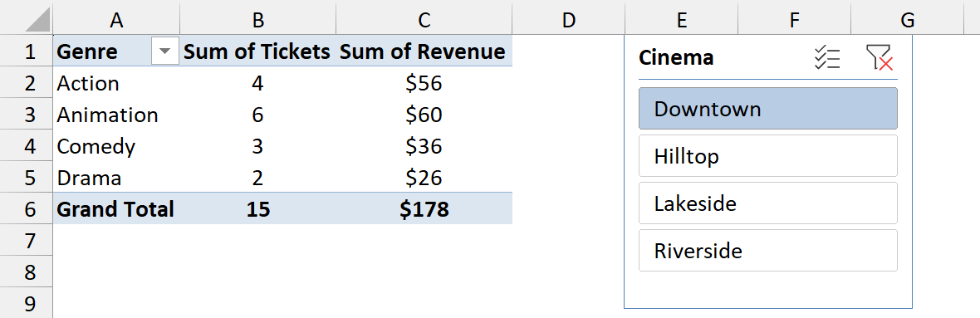Filter by Riverside cinema

[768, 251]
